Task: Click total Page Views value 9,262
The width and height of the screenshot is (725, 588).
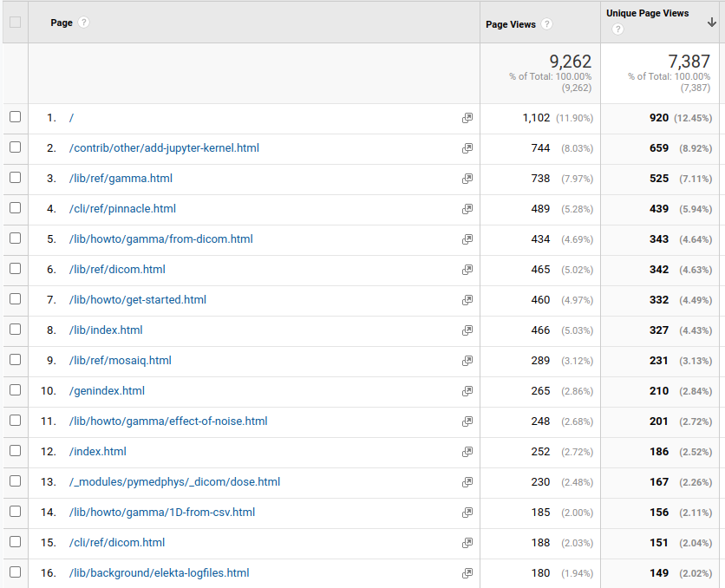Action: point(570,62)
